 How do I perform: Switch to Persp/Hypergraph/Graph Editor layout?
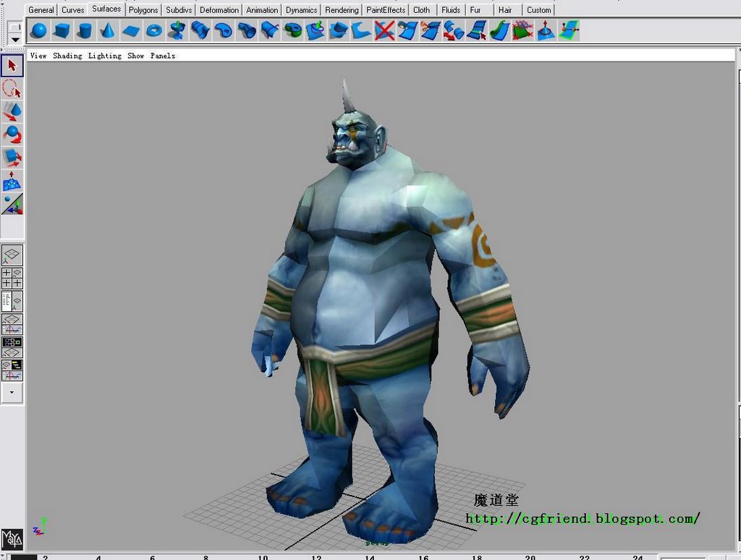coord(12,370)
